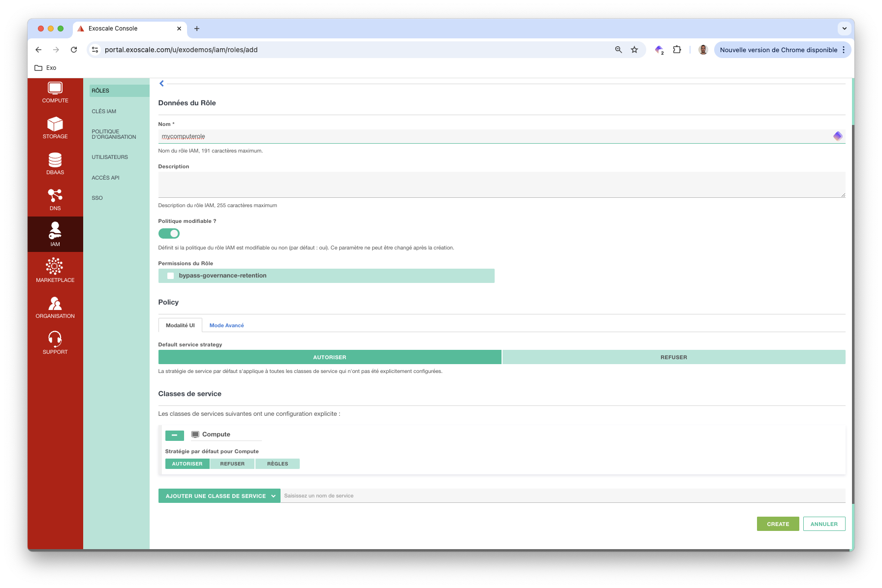This screenshot has width=882, height=588.
Task: Open the Organisation section icon
Action: coord(55,307)
